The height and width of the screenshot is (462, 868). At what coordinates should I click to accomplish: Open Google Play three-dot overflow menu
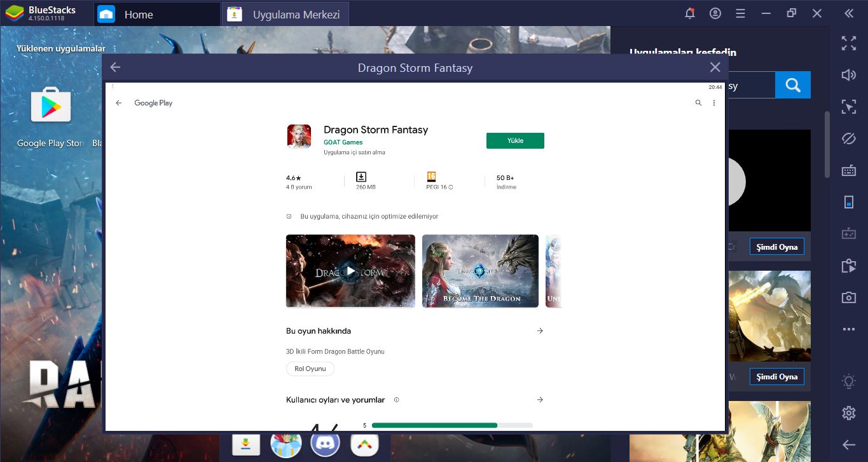714,103
